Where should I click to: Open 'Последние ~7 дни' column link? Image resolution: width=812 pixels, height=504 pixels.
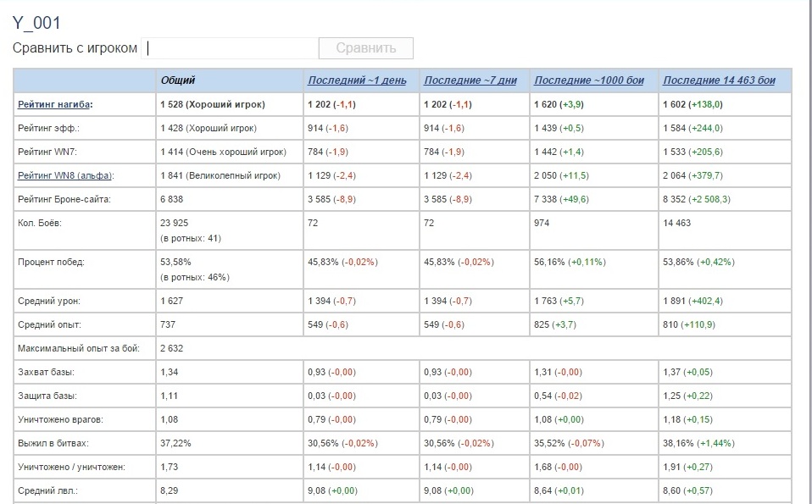(470, 80)
